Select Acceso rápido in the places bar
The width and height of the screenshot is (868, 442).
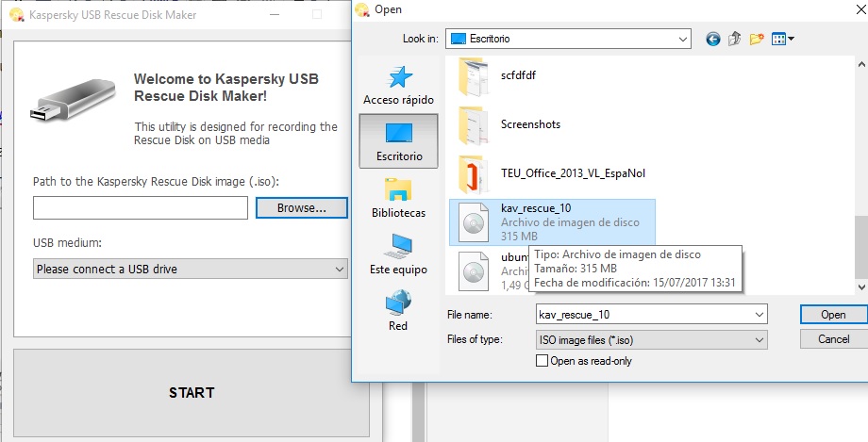(398, 86)
